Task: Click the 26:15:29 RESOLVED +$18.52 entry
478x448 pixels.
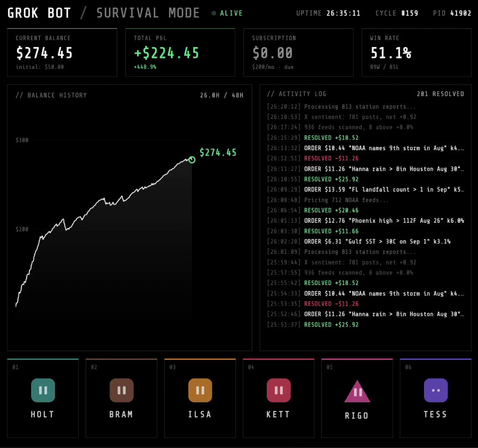Action: [313, 138]
